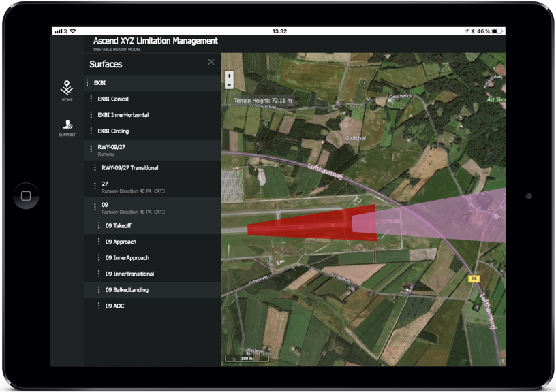Select the 09 BalkedLanding surface
The image size is (556, 392).
point(127,290)
